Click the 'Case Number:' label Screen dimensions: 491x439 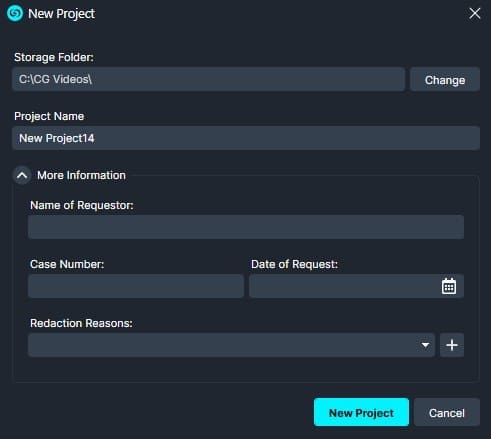(67, 264)
